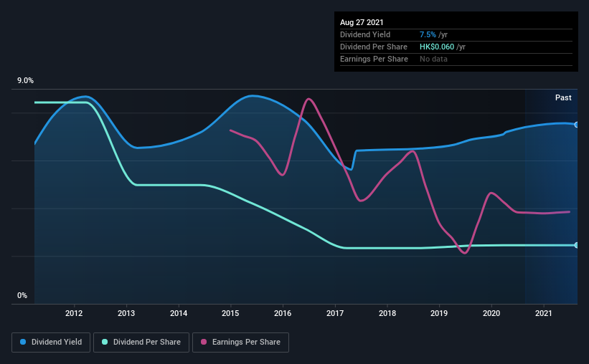Click the 7.5% Dividend Yield tooltip value

pos(428,34)
